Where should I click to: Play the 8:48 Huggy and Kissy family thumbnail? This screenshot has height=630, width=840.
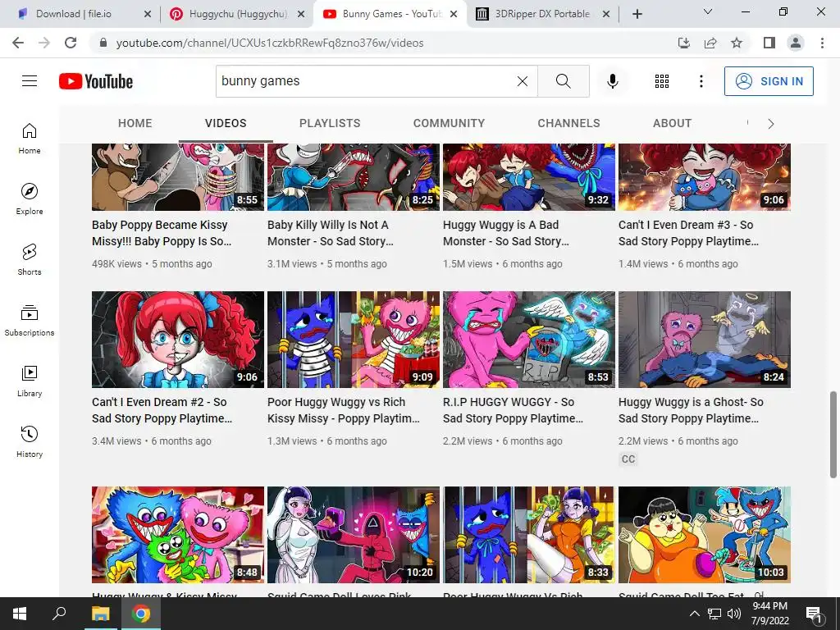click(x=178, y=535)
